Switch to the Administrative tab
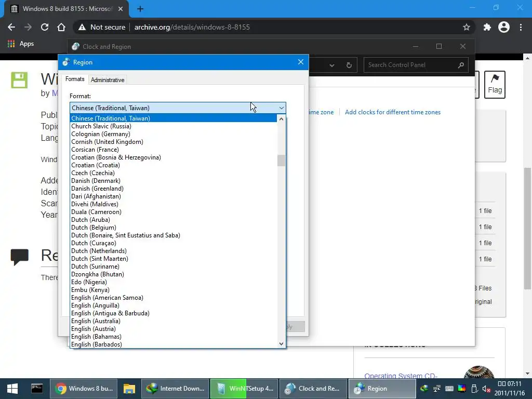 108,79
